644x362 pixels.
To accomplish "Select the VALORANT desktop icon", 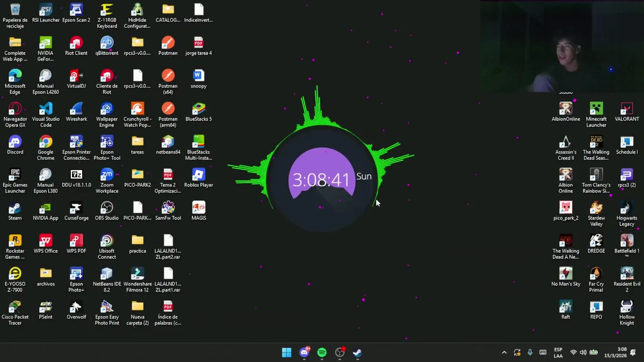I will coord(627,113).
